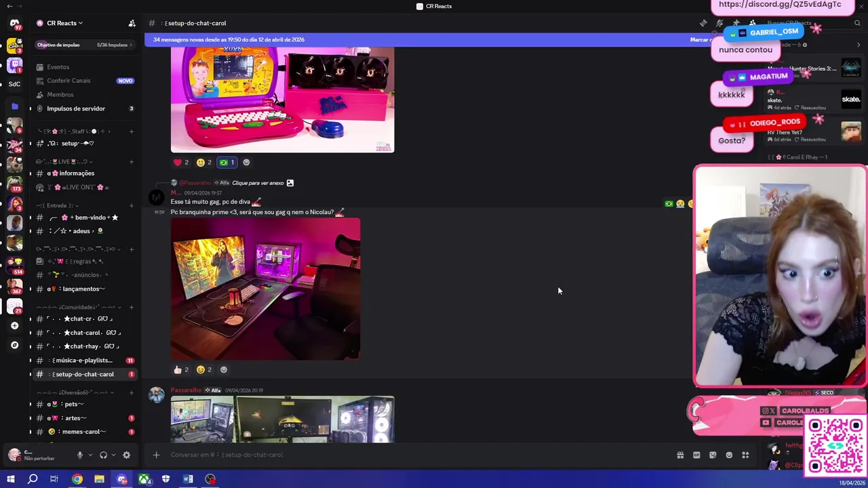Screen dimensions: 868x488
Task: Toggle notification settings bell icon in header
Action: tap(719, 23)
